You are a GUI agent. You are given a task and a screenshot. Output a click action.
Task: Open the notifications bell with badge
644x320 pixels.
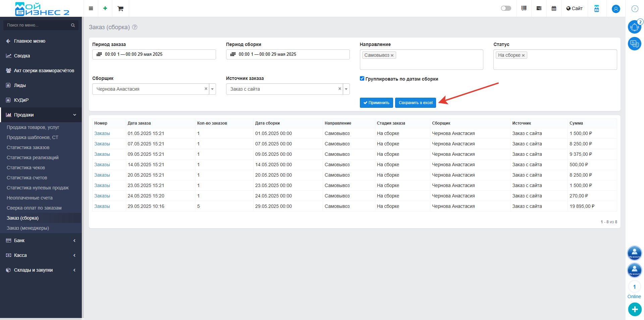(635, 27)
